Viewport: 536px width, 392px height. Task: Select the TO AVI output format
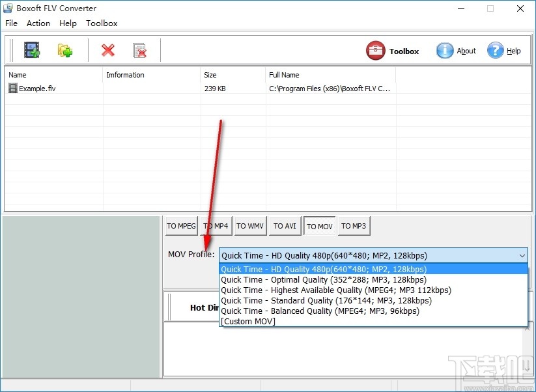pos(285,226)
